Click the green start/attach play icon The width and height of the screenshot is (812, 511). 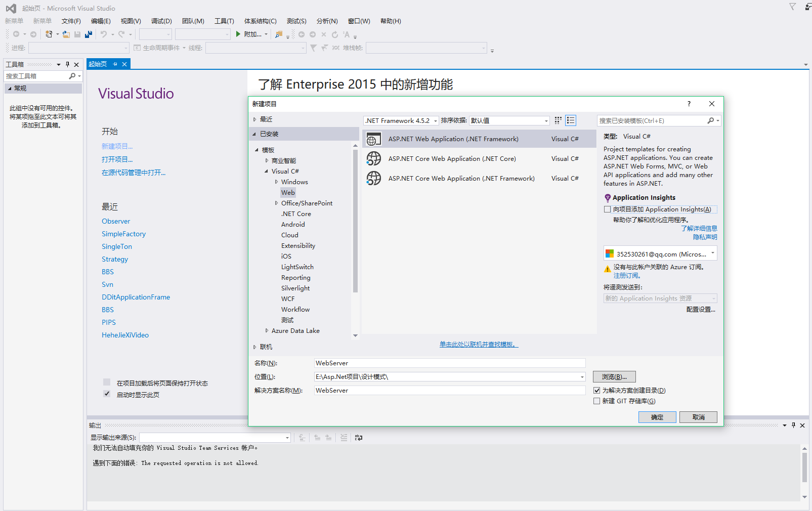click(x=238, y=34)
